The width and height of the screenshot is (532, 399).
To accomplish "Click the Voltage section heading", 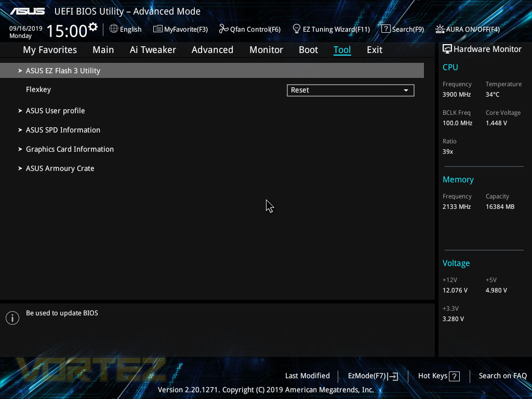I will click(456, 263).
